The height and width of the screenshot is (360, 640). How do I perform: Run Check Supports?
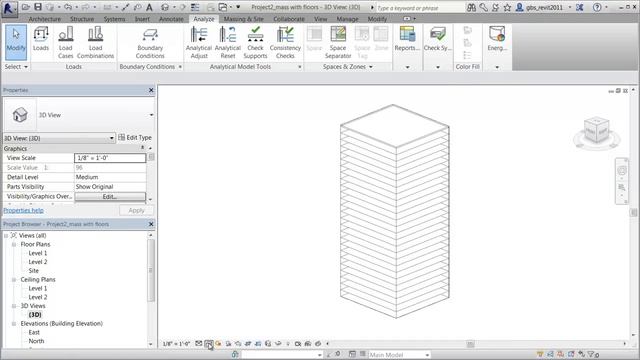point(256,42)
